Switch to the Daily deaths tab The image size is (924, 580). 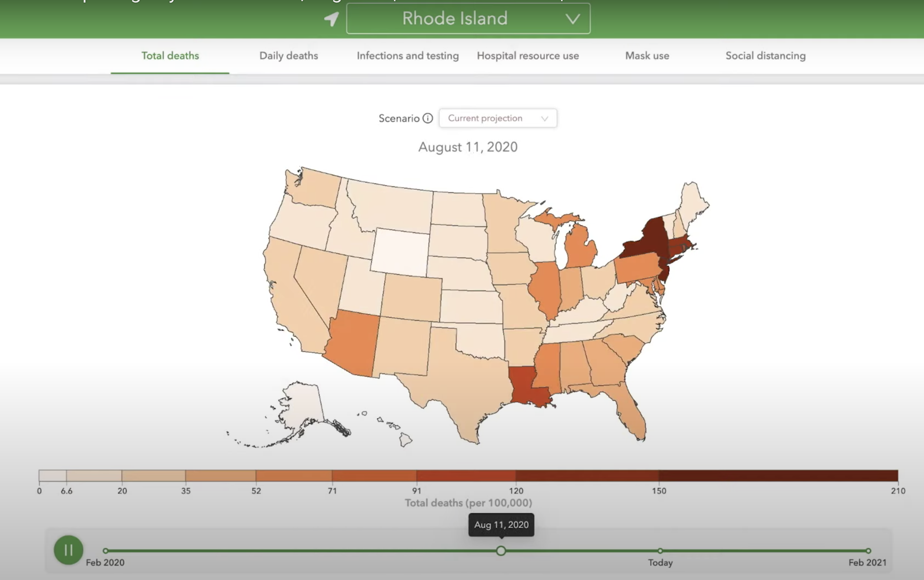(288, 56)
